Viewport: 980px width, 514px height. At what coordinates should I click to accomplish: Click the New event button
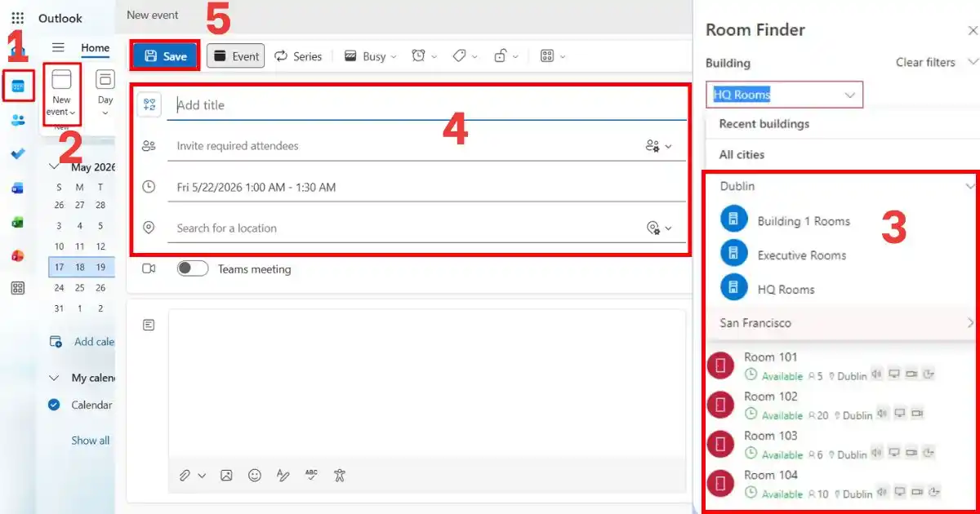[x=61, y=93]
